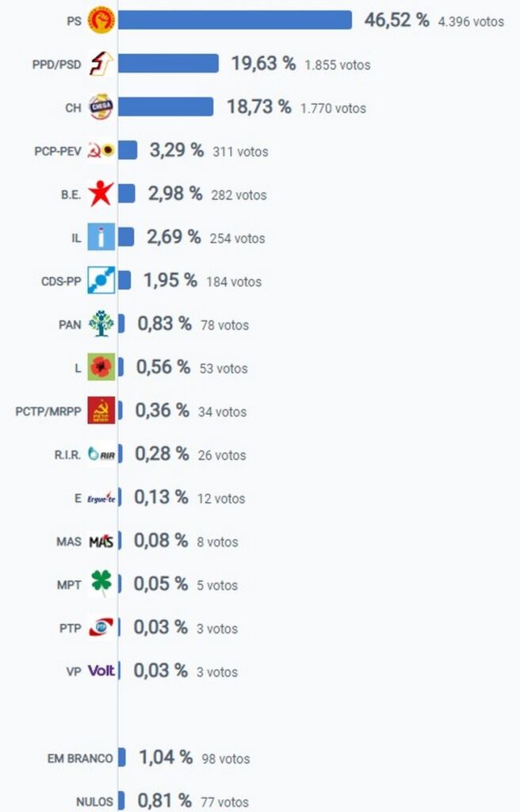Click the R.I.R. party logo

click(101, 454)
